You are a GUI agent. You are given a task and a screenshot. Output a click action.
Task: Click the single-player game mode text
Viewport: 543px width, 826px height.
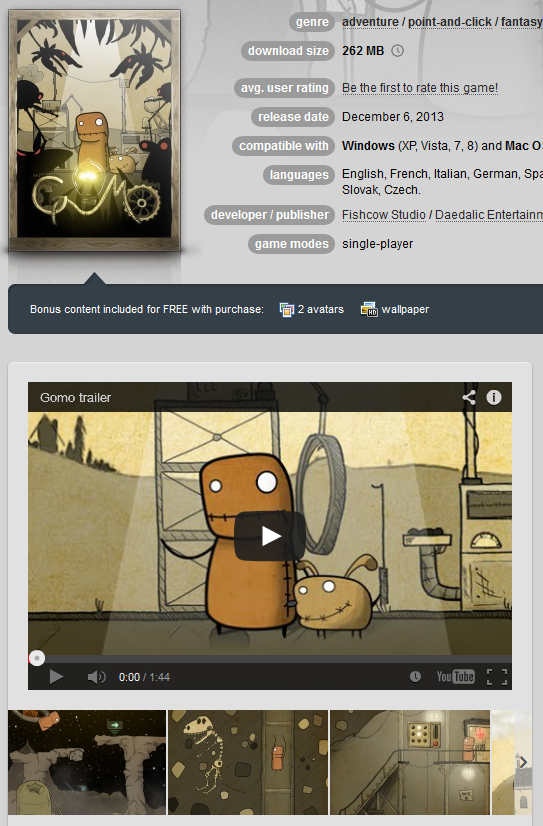pyautogui.click(x=377, y=244)
